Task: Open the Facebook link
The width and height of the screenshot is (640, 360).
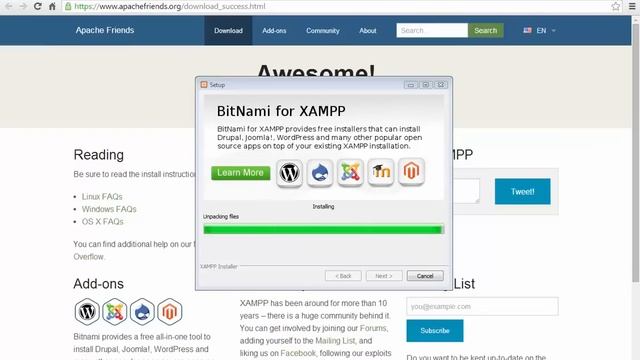Action: (298, 353)
